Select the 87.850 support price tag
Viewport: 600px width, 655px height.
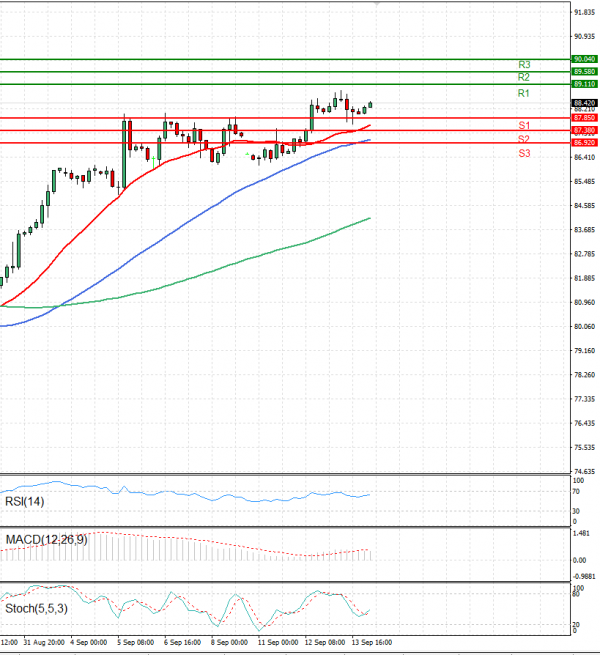(585, 118)
